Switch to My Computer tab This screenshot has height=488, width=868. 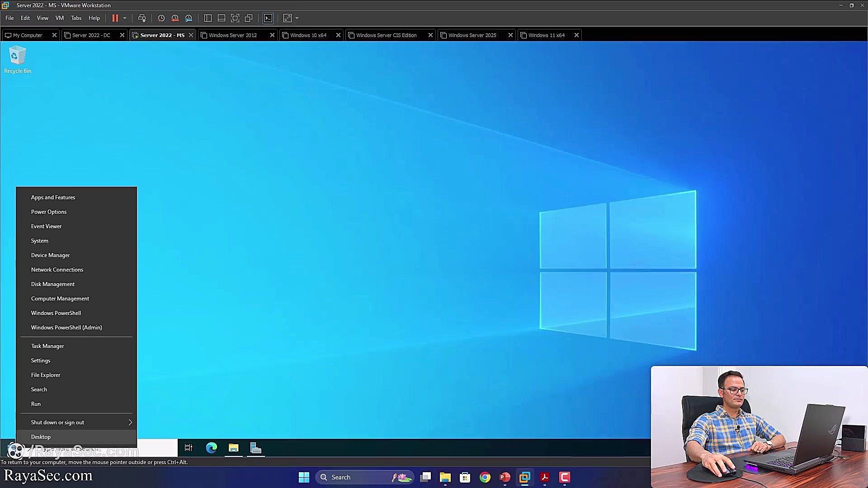[27, 35]
